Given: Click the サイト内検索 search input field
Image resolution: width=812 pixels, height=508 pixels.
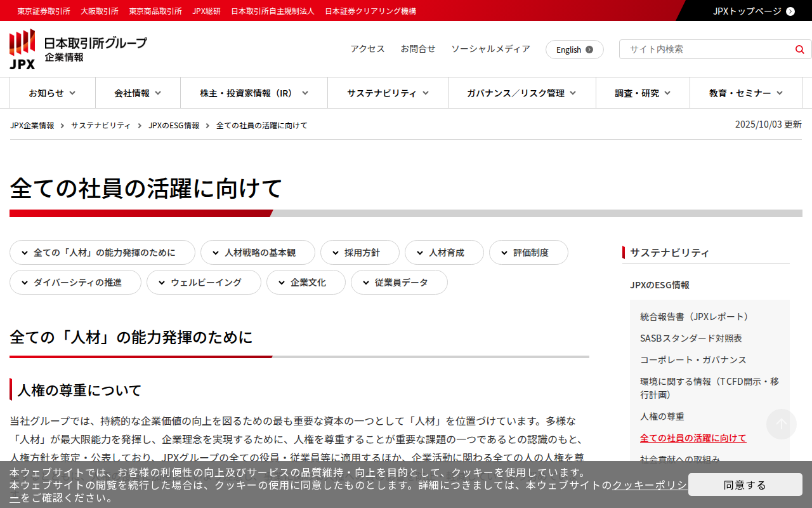Looking at the screenshot, I should point(707,50).
